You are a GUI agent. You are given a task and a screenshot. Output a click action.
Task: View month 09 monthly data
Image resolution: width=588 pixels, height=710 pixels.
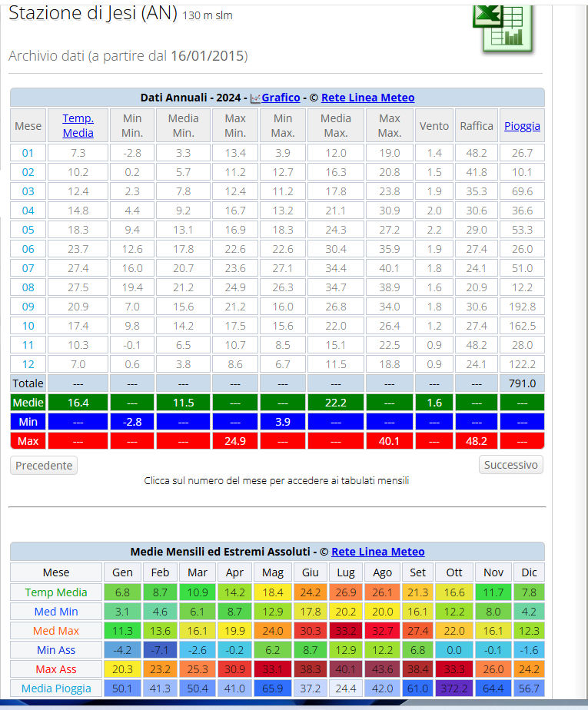[28, 307]
